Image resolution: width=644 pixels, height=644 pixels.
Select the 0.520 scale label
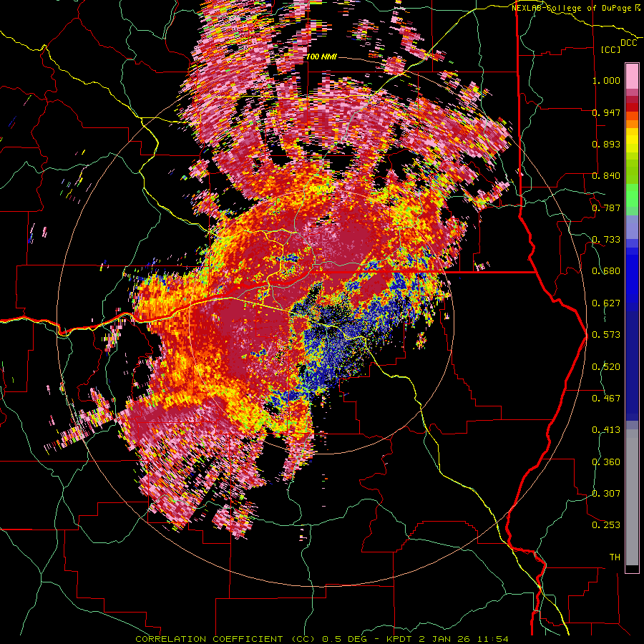pyautogui.click(x=606, y=367)
